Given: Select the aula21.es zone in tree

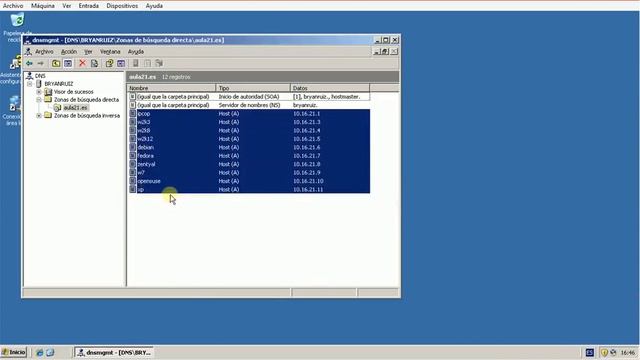Looking at the screenshot, I should 75,108.
